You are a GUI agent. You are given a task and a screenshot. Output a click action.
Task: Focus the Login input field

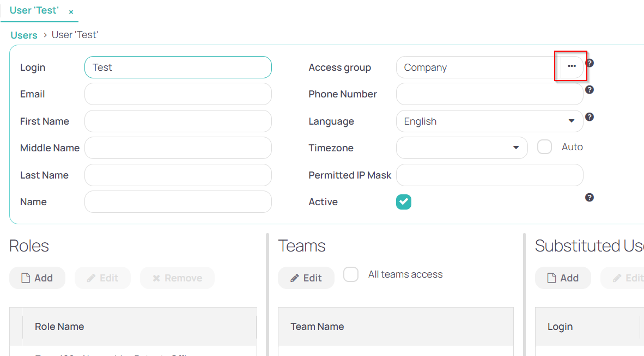click(178, 67)
